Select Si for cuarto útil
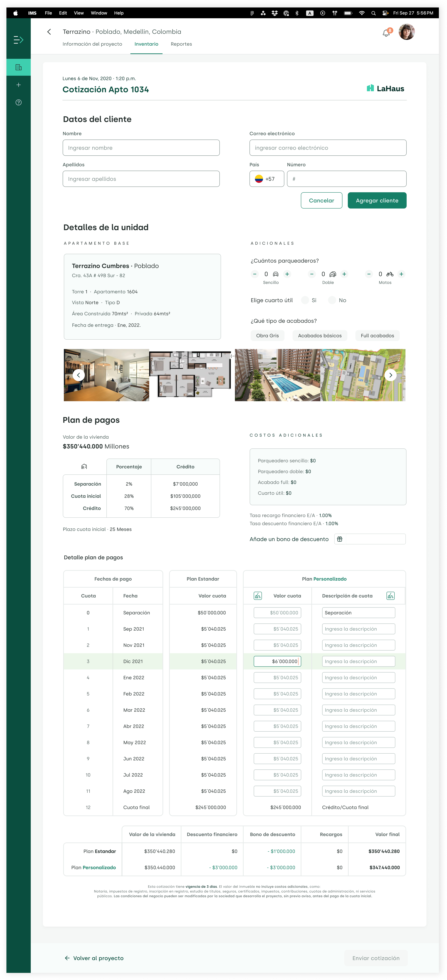This screenshot has height=980, width=447. pos(305,300)
